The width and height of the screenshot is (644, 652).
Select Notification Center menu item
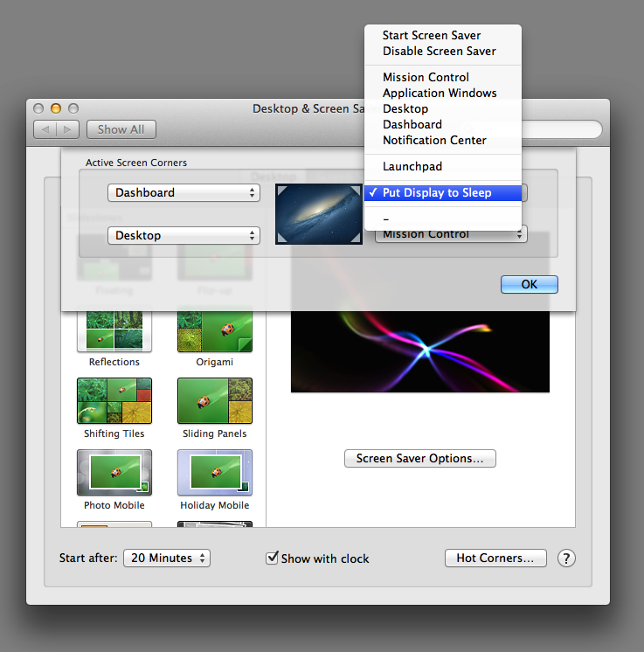click(x=443, y=141)
